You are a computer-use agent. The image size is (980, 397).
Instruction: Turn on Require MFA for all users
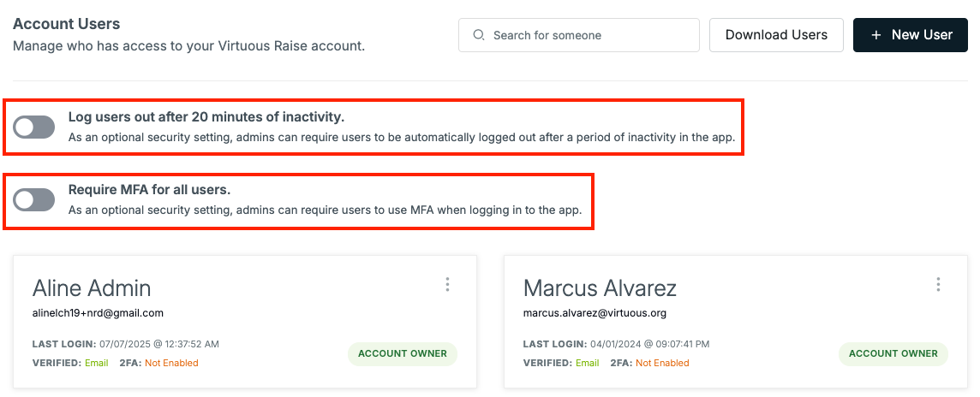33,199
